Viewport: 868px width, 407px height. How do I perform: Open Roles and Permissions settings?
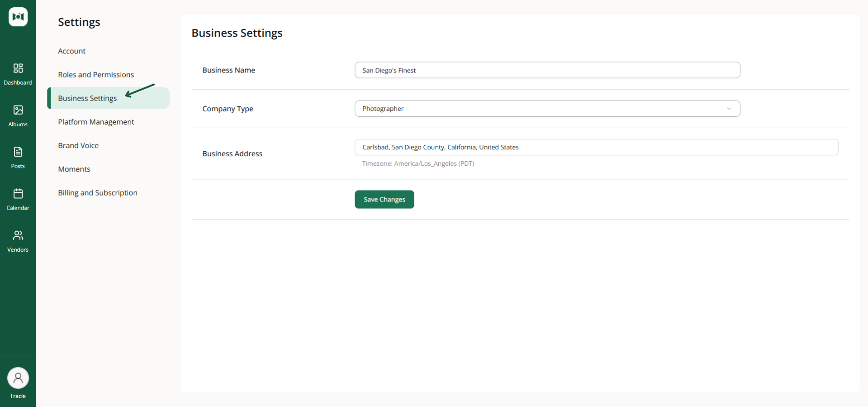pos(96,75)
